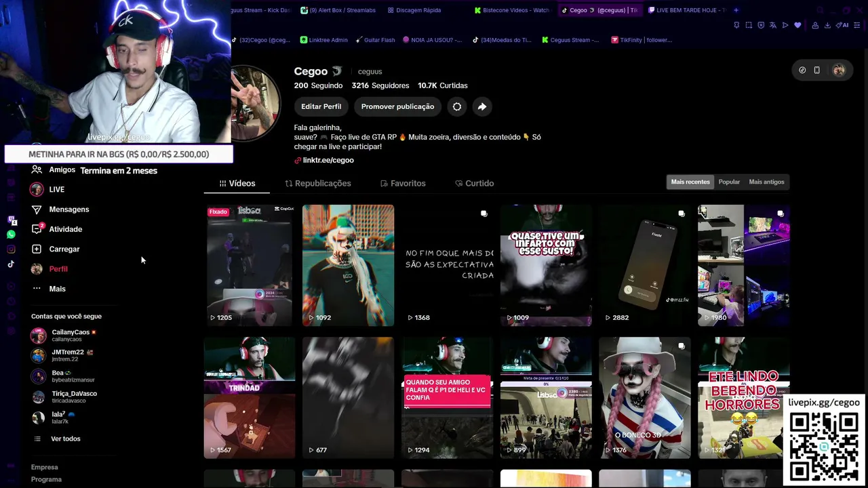Click Editar Perfil button
The width and height of the screenshot is (868, 488).
point(321,106)
